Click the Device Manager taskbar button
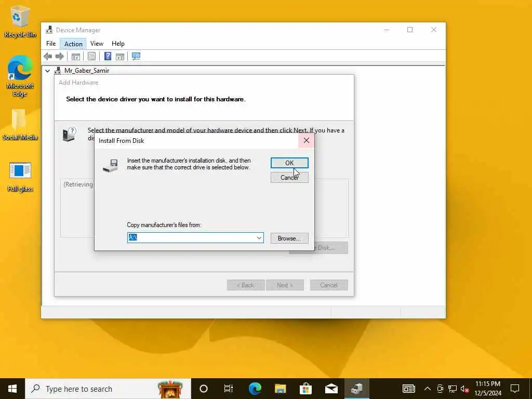Viewport: 532px width, 399px height. (x=356, y=389)
